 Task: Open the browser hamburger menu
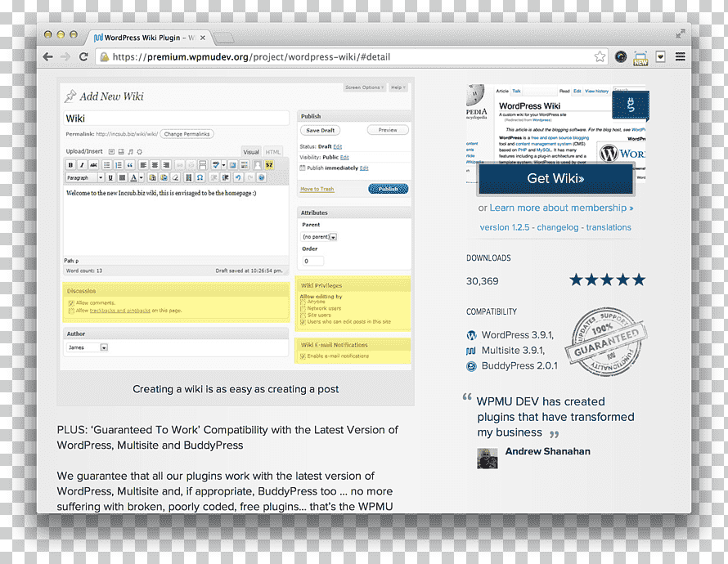click(x=681, y=56)
